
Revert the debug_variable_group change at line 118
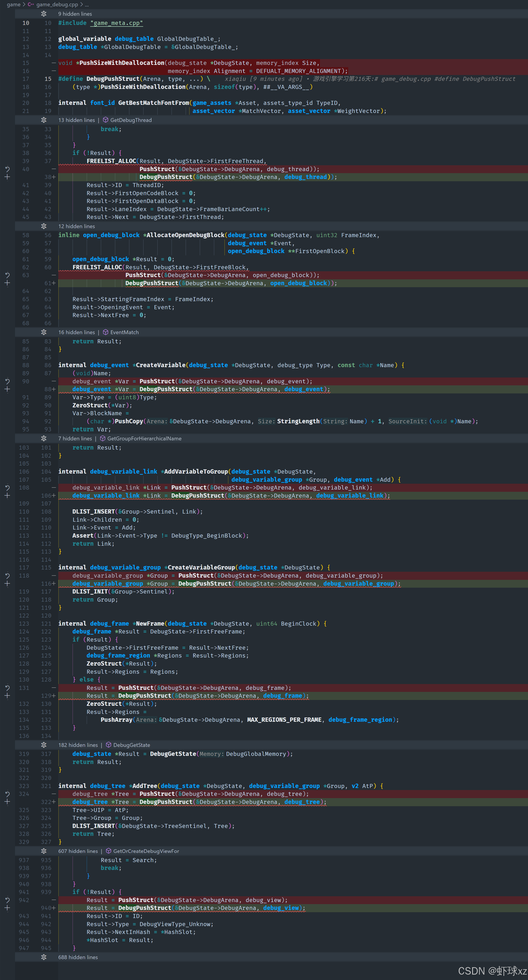[x=7, y=576]
